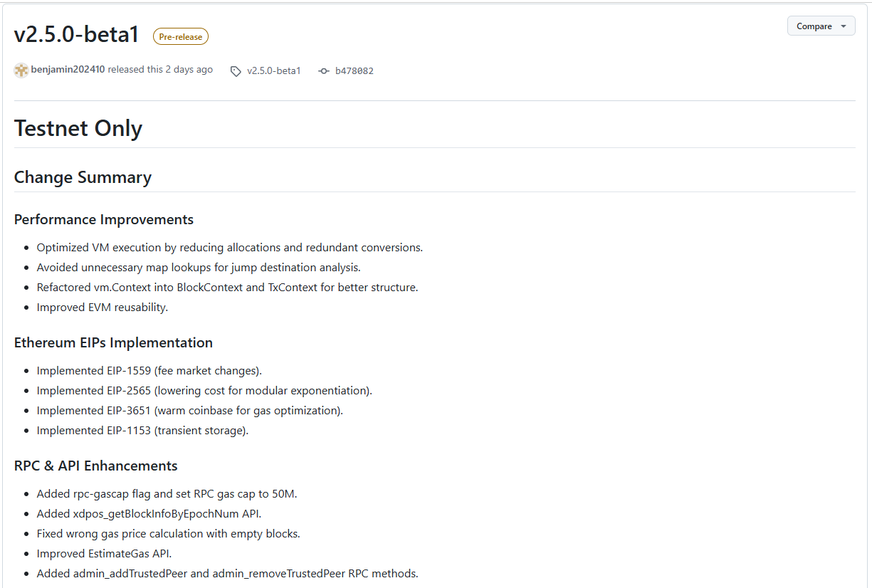Image resolution: width=872 pixels, height=588 pixels.
Task: Open the v2.5.0-beta1 tag link
Action: [x=274, y=70]
